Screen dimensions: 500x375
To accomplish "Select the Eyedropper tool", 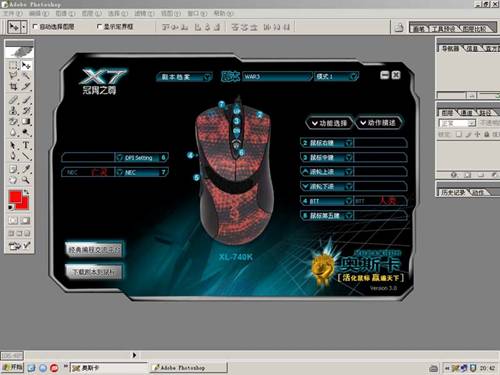I will click(26, 169).
